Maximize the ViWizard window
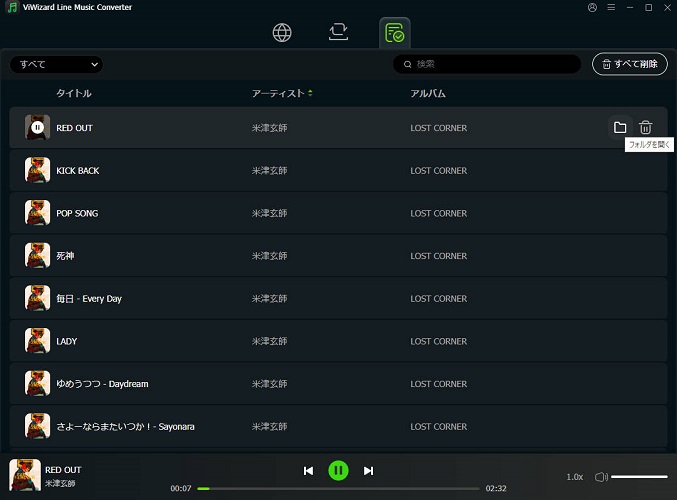This screenshot has width=677, height=500. point(649,7)
